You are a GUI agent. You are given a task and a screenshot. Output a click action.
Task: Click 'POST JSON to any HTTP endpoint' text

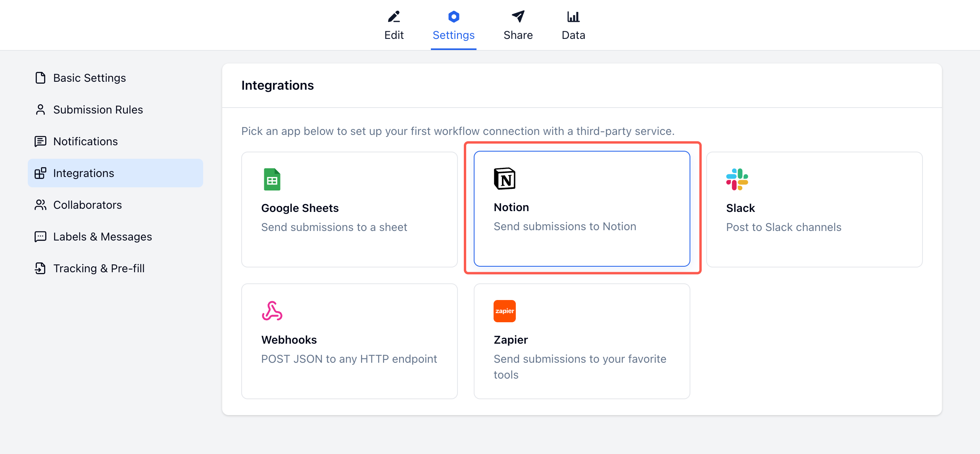coord(349,359)
